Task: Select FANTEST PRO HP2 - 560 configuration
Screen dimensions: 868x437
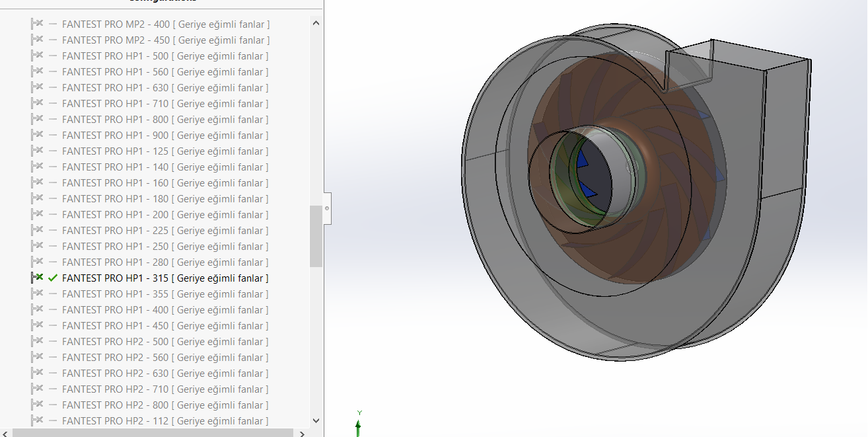Action: pyautogui.click(x=165, y=358)
